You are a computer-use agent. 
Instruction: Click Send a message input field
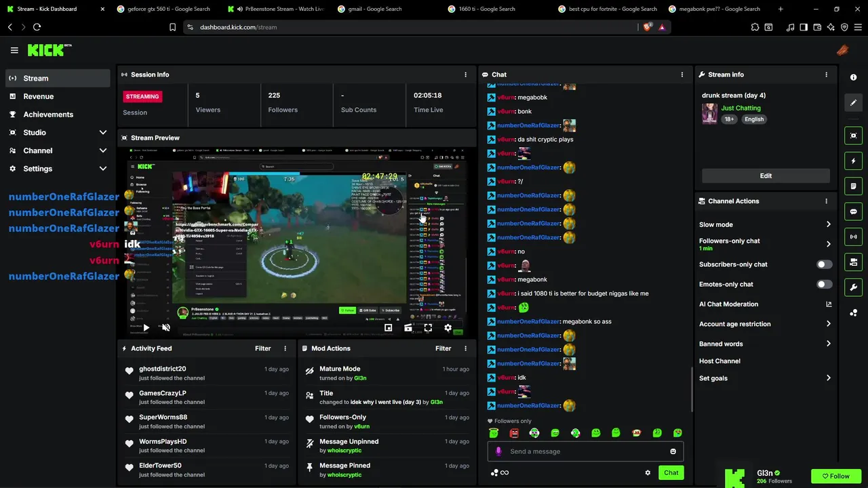586,451
